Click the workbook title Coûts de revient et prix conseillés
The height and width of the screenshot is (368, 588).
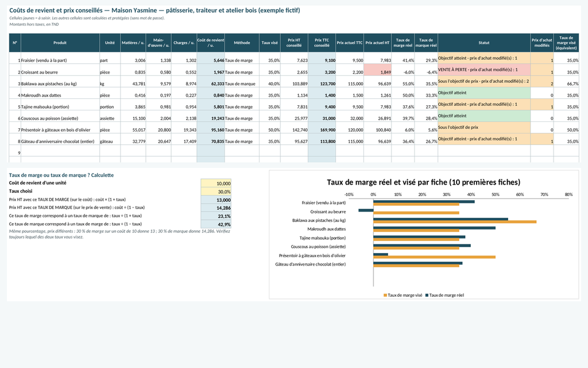[154, 10]
